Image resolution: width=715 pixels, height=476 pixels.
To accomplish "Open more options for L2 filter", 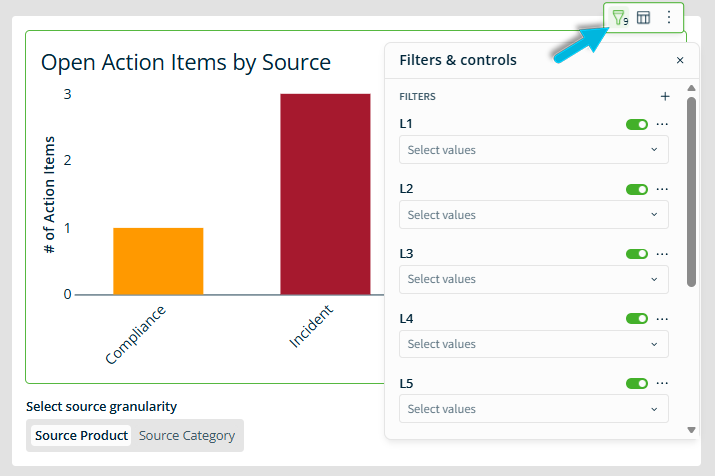I will point(662,189).
